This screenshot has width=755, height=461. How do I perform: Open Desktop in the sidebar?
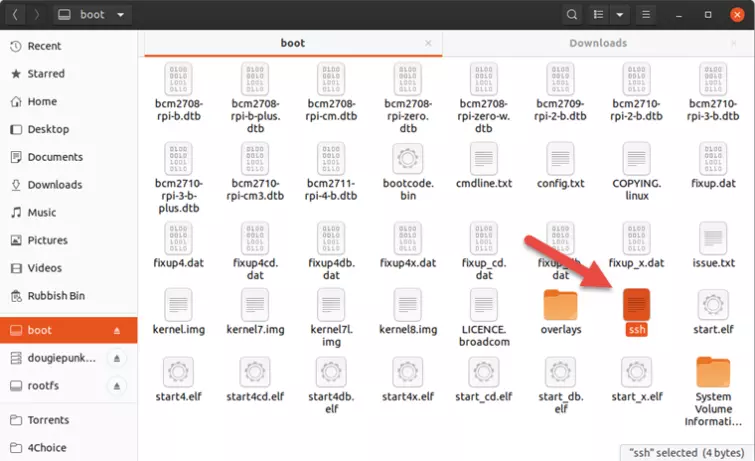[x=68, y=129]
